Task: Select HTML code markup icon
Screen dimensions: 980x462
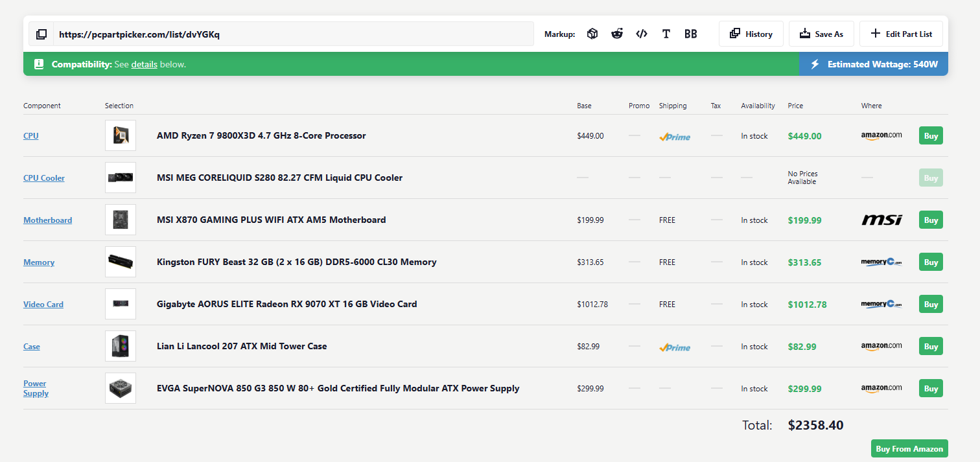Action: (x=642, y=34)
